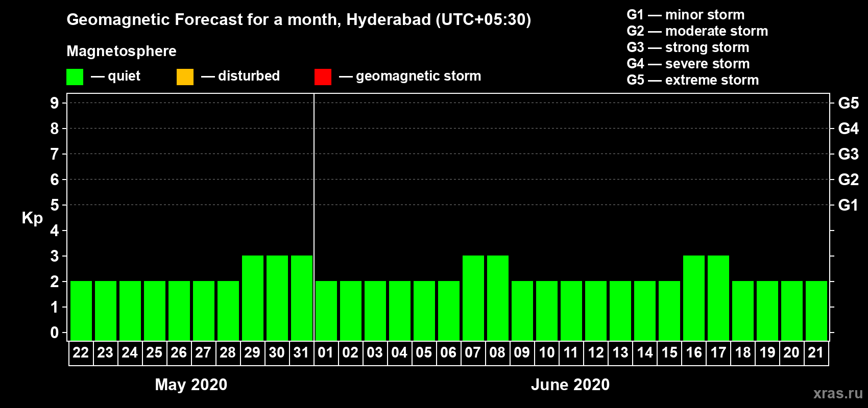The width and height of the screenshot is (868, 408).
Task: Click the bar for June 04
Action: [400, 311]
